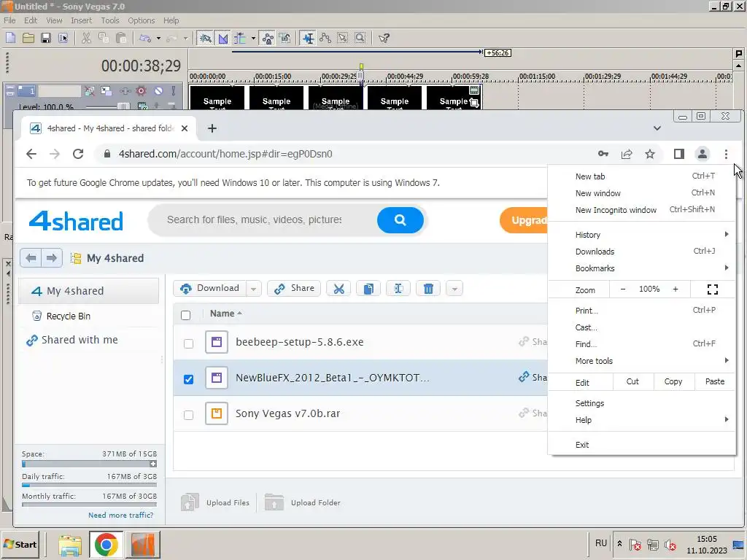Screen dimensions: 747x560
Task: Click the Cut scissors icon in Vegas toolbar
Action: [86, 38]
